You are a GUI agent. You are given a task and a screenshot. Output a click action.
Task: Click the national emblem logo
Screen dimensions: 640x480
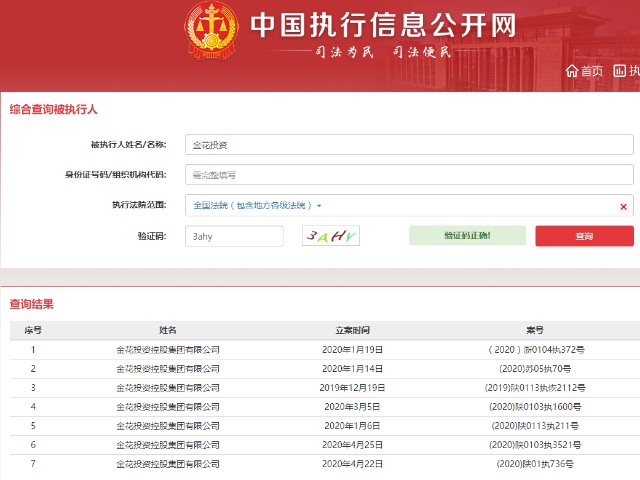(x=211, y=31)
